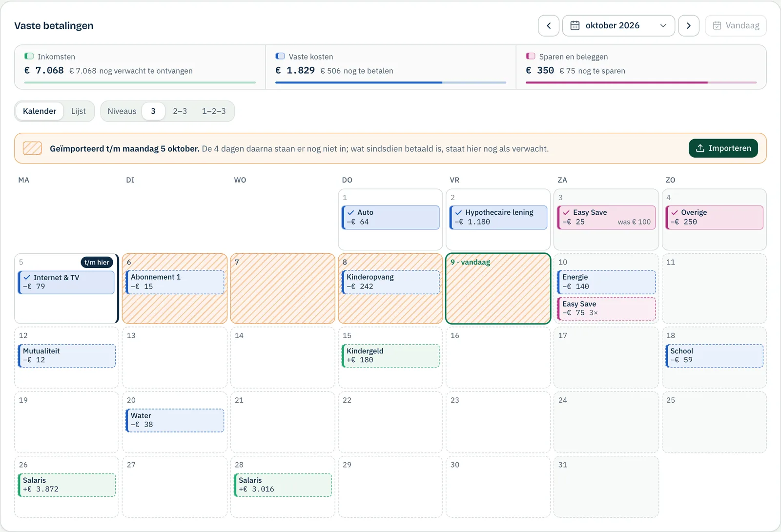Click the calendar icon in month picker

click(x=575, y=25)
